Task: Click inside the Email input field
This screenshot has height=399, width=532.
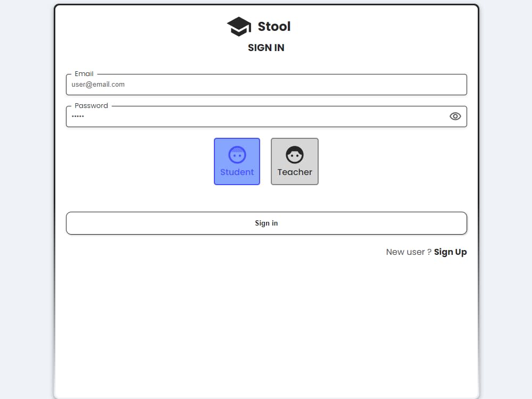Action: pos(266,85)
